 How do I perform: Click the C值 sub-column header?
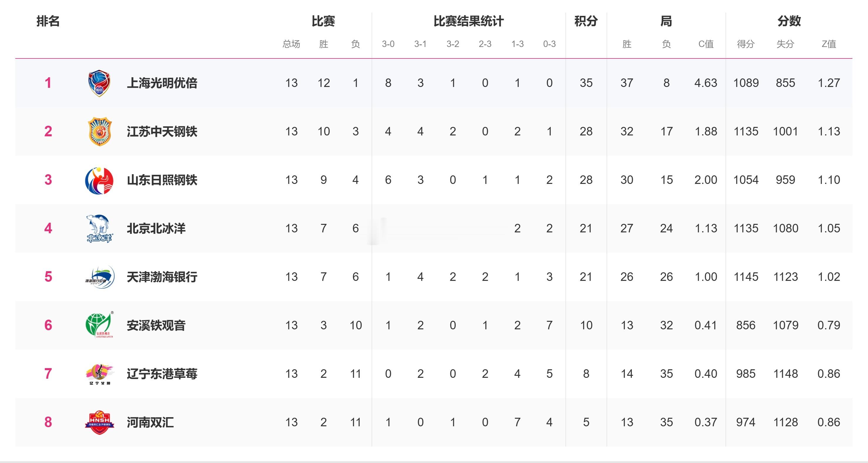pos(706,44)
